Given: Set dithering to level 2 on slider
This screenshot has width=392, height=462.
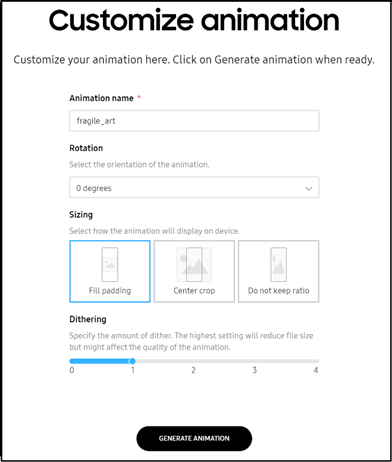Looking at the screenshot, I should pyautogui.click(x=193, y=361).
